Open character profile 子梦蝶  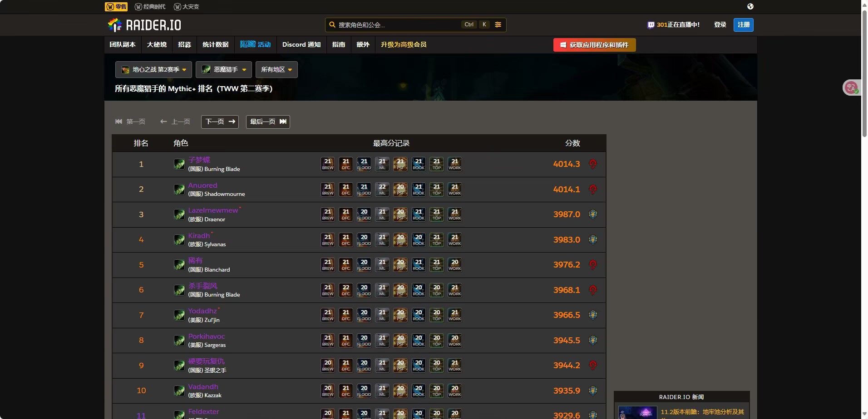199,160
